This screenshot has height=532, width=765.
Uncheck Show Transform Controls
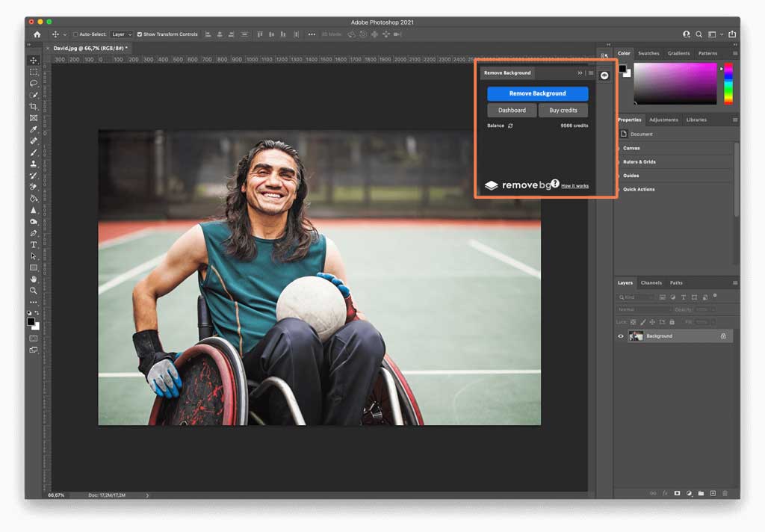click(x=140, y=34)
